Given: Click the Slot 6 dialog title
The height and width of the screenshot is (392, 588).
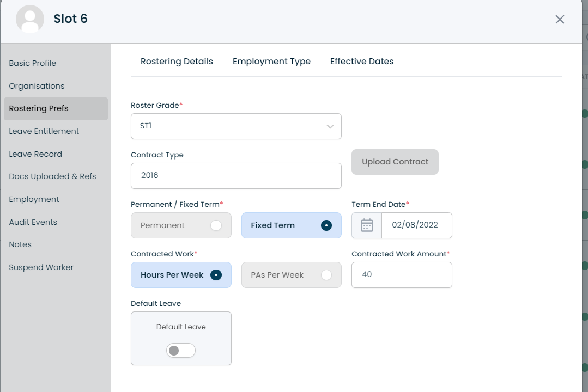Looking at the screenshot, I should pyautogui.click(x=70, y=19).
